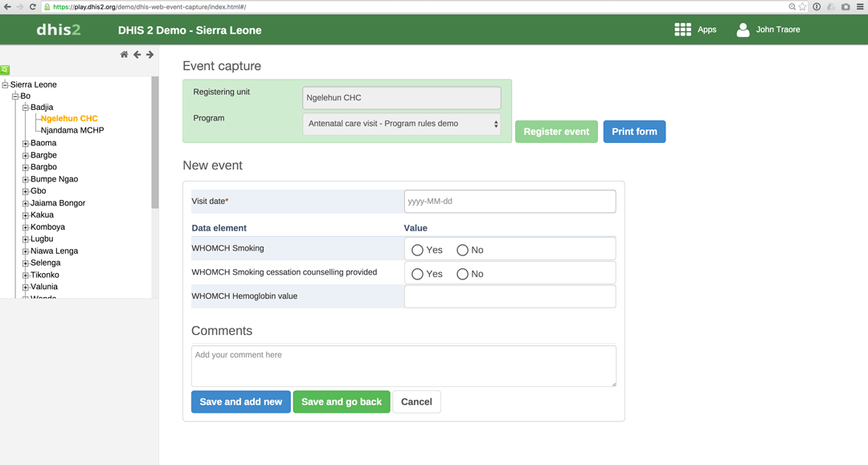
Task: Select Yes for WHOMCH Smoking
Action: point(417,250)
